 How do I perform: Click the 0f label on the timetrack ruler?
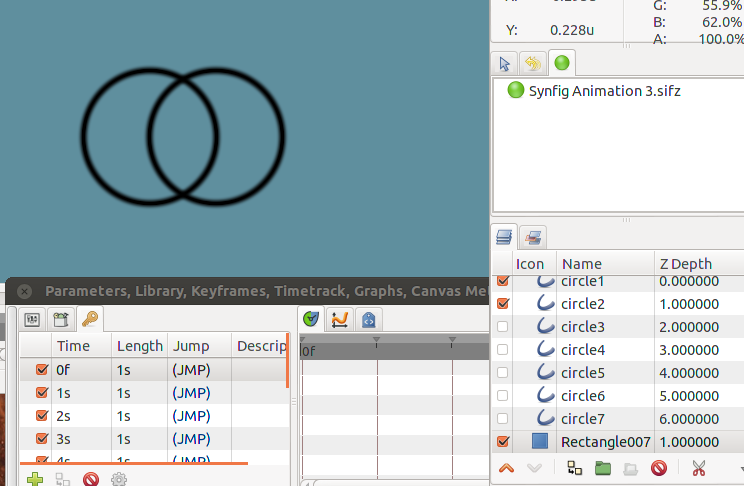(x=307, y=351)
